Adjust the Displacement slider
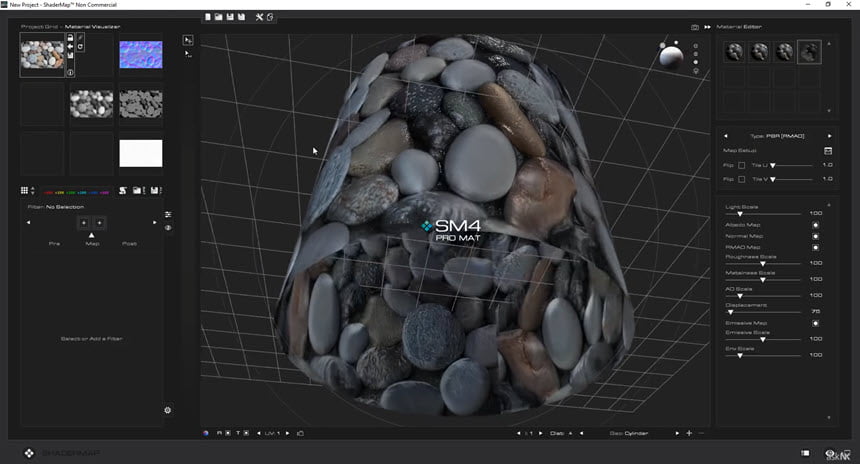The height and width of the screenshot is (464, 860). pyautogui.click(x=763, y=312)
